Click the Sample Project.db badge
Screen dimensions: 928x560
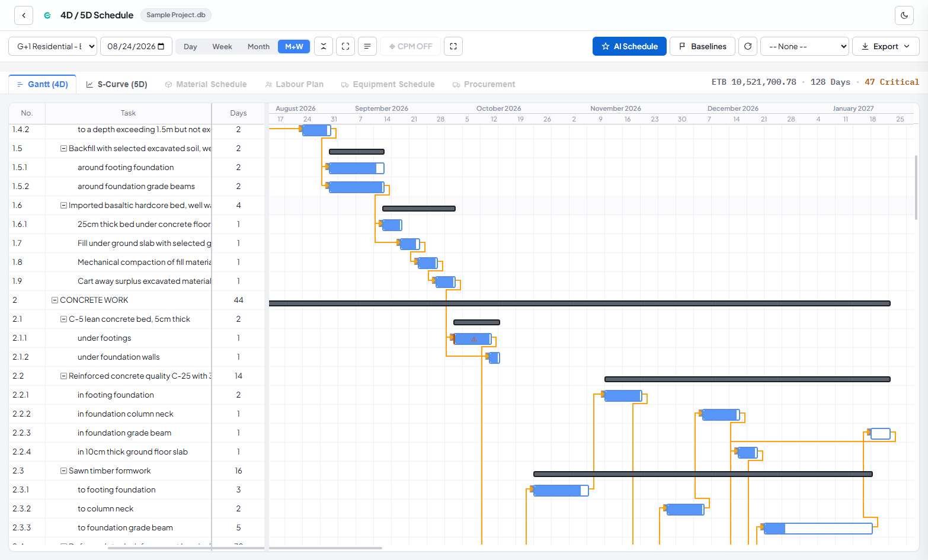(176, 15)
